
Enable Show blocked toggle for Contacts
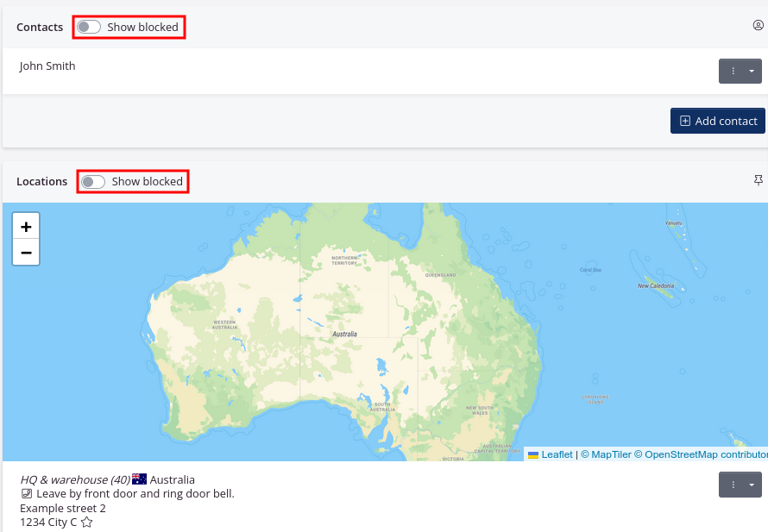[86, 27]
